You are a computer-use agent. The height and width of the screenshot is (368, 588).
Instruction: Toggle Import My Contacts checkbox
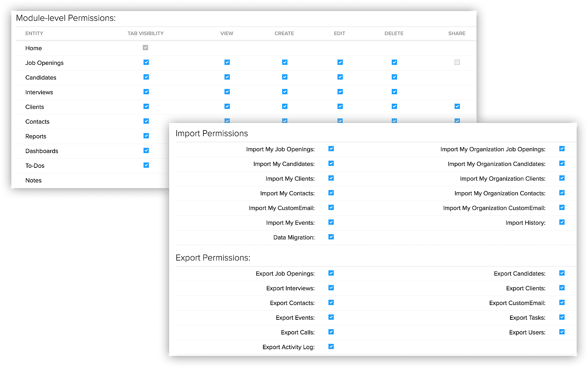coord(331,193)
